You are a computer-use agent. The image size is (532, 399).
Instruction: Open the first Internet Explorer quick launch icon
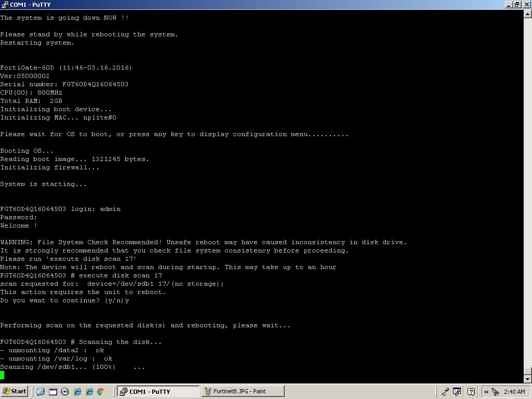coord(77,392)
